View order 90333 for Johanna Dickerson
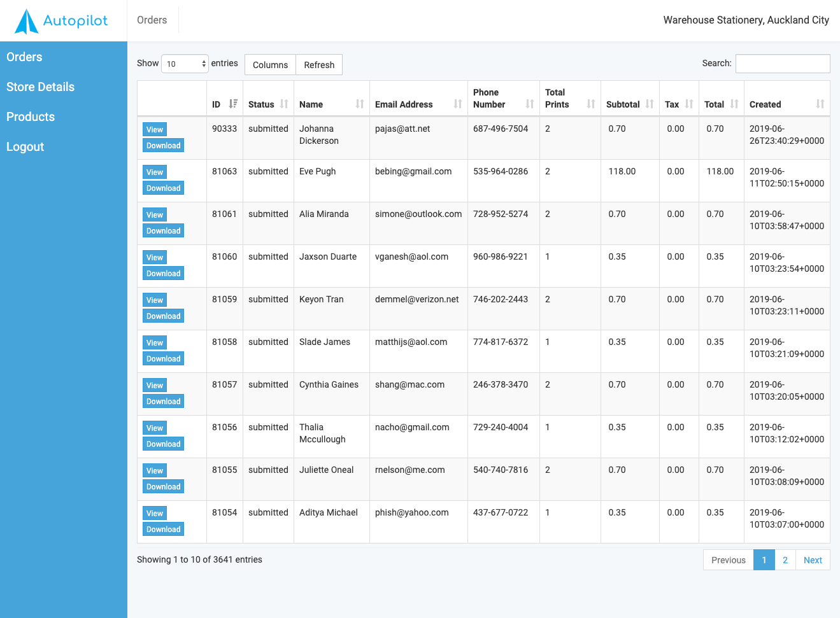The image size is (840, 618). (x=155, y=129)
